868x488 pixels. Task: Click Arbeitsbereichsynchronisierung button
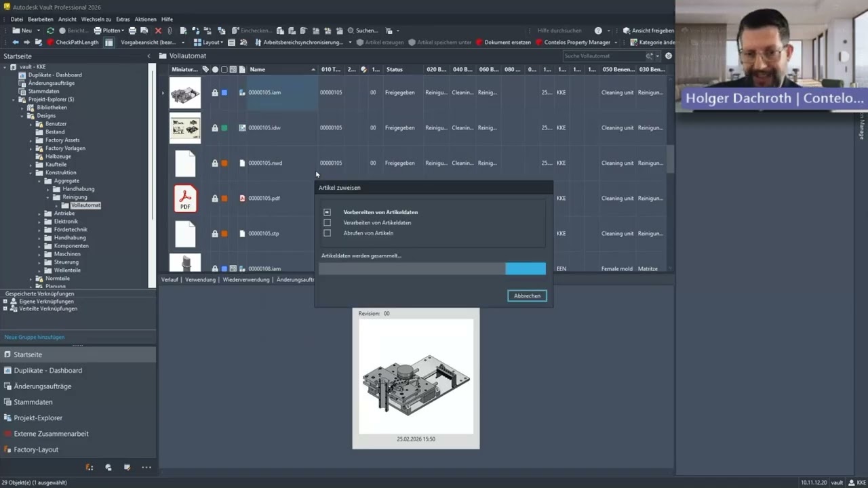[x=299, y=42]
